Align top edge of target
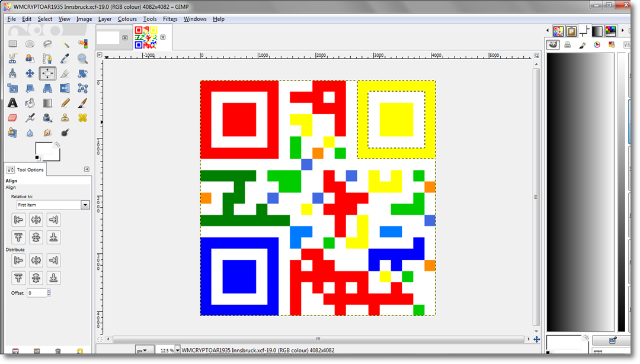640x364 pixels. coord(18,237)
